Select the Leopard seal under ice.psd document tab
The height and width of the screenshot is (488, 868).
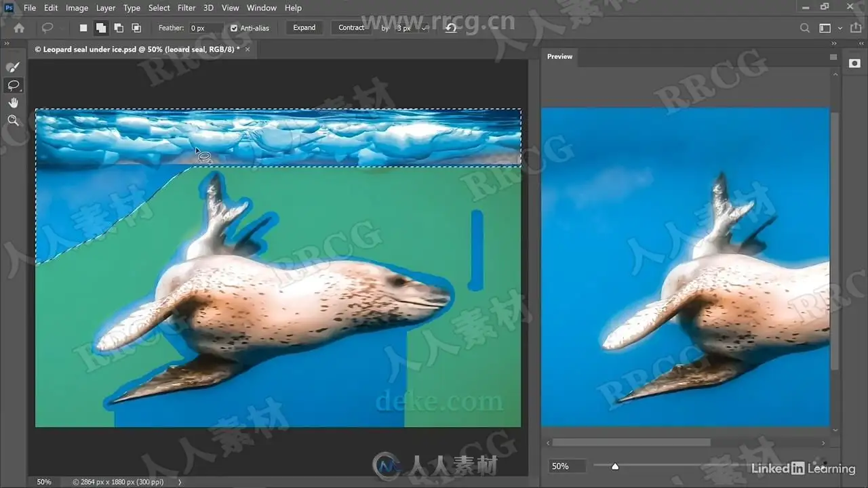pos(137,49)
